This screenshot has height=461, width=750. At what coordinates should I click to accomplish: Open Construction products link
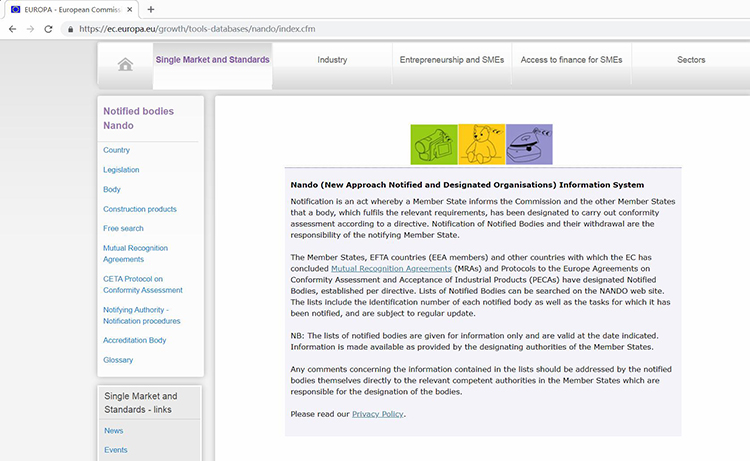[140, 209]
